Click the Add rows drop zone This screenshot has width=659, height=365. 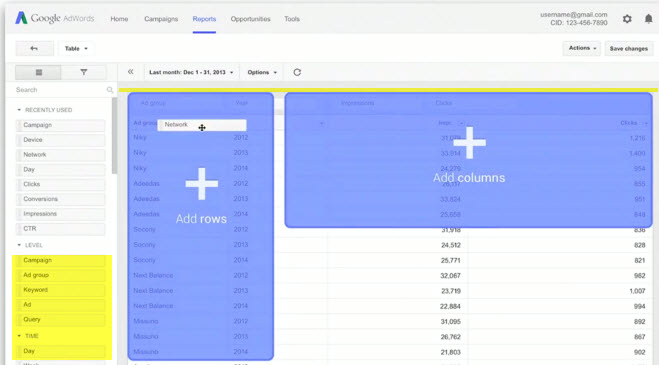[x=201, y=226]
